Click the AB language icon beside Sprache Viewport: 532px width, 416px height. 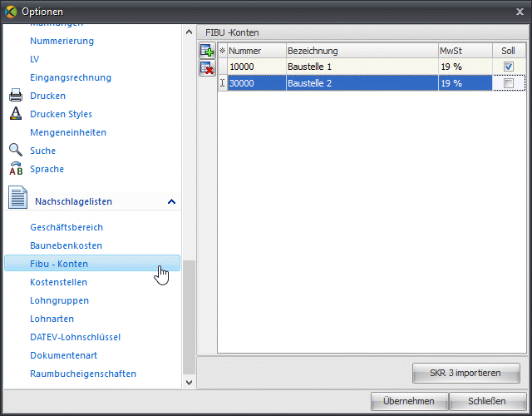[x=16, y=168]
